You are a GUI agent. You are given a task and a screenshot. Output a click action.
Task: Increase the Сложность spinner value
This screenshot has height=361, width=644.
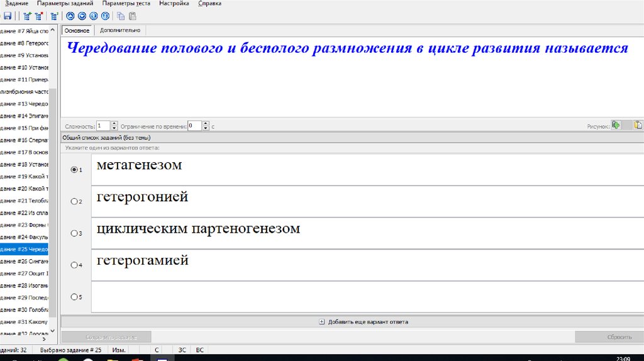pos(115,123)
